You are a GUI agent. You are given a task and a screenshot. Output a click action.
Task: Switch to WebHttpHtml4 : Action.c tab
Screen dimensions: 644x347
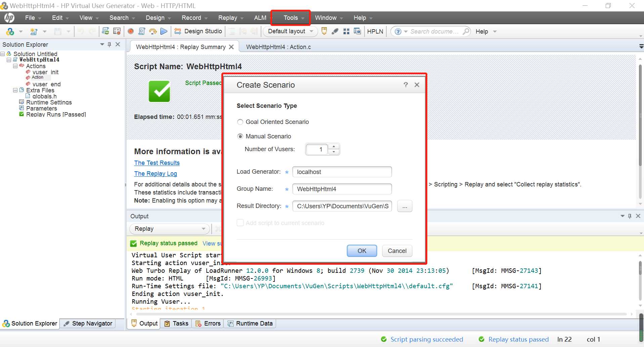[x=278, y=47]
